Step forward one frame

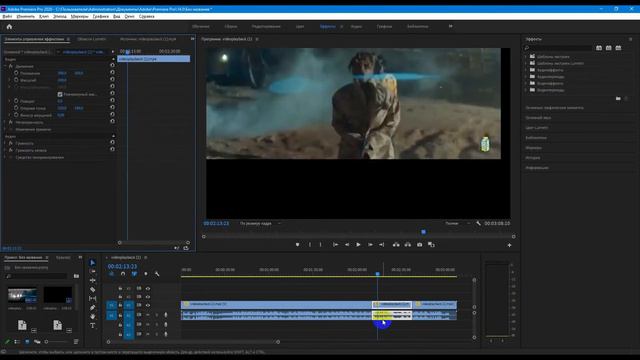click(370, 244)
